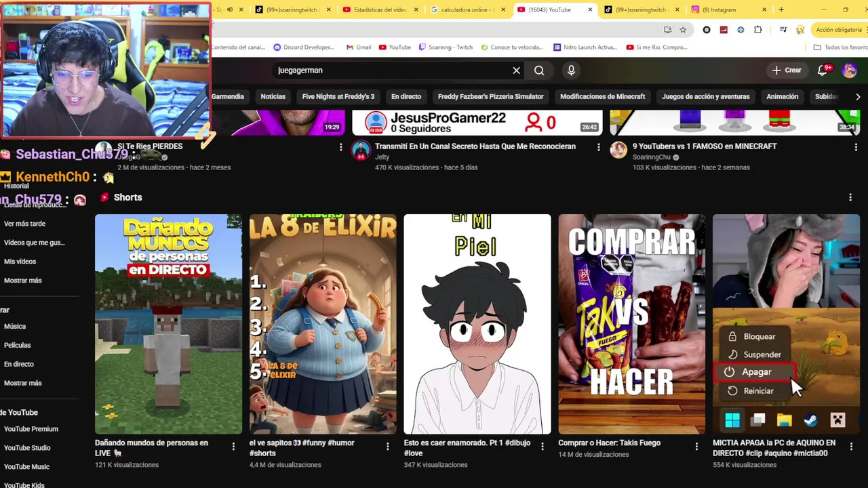Open the 'LA 8 DE ELIXIR' short thumbnail
Viewport: 868px width, 488px height.
click(x=323, y=324)
